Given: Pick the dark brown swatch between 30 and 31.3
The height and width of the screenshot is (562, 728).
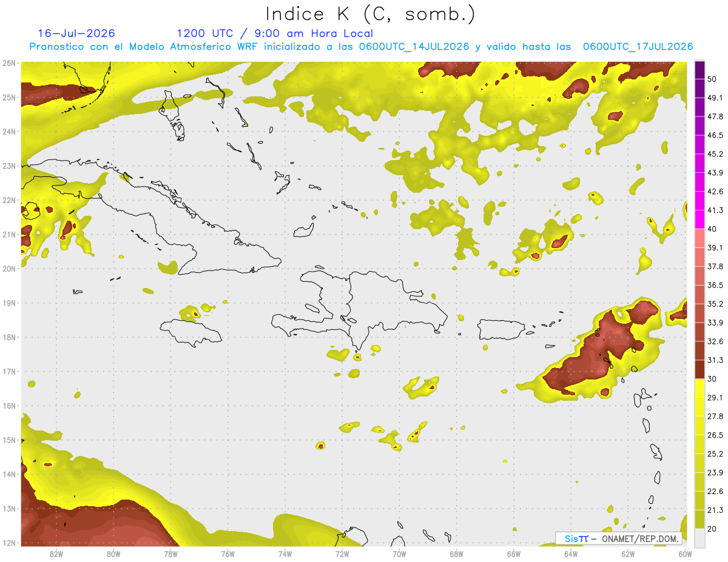Looking at the screenshot, I should coord(699,369).
